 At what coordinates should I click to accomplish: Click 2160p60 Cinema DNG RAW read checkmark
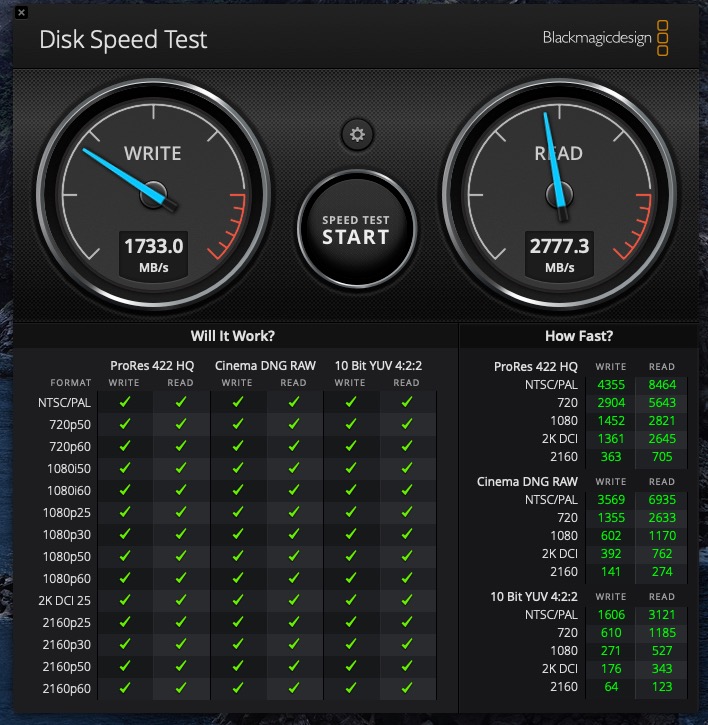(x=294, y=688)
